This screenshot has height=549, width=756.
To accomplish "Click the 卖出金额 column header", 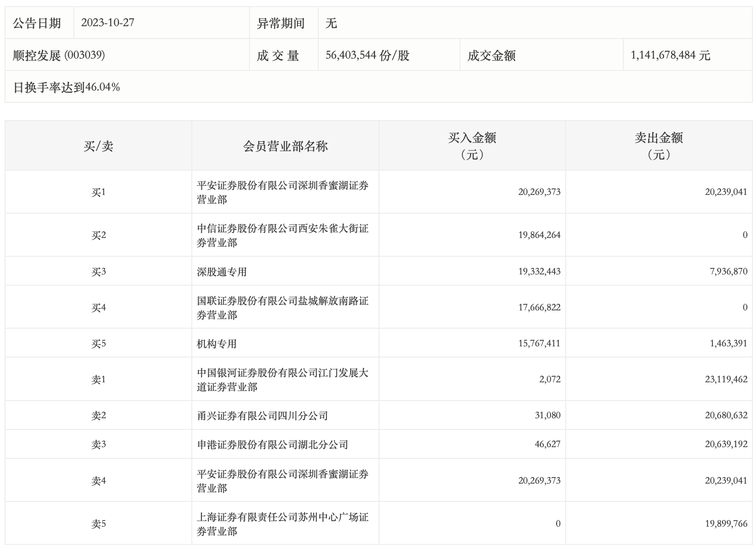I will (658, 146).
